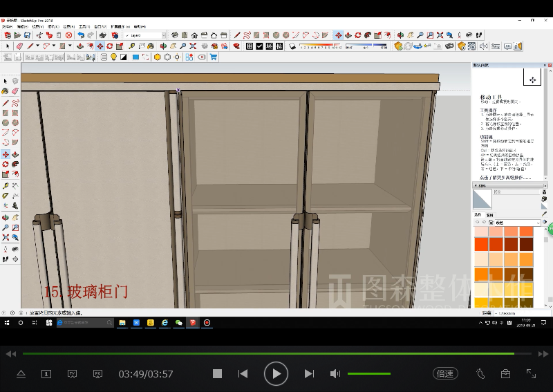Play the video with the play button
The width and height of the screenshot is (553, 392).
click(276, 373)
